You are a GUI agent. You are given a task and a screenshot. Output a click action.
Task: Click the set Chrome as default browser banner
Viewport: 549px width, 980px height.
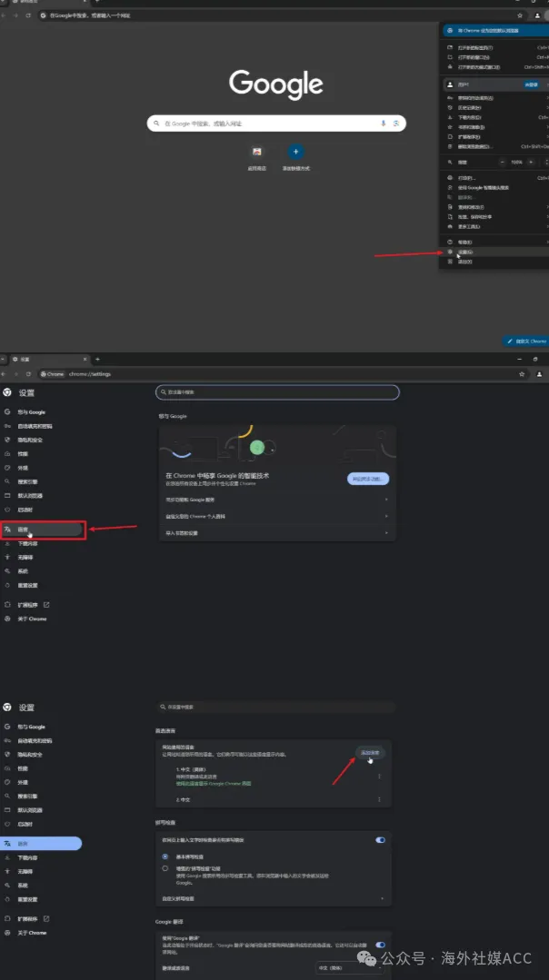tap(496, 30)
